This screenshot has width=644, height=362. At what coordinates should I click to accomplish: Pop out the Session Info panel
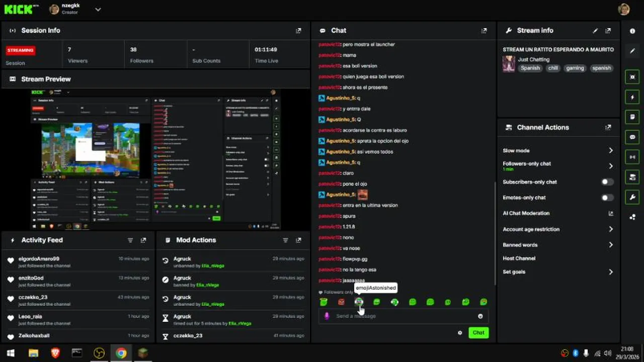298,31
